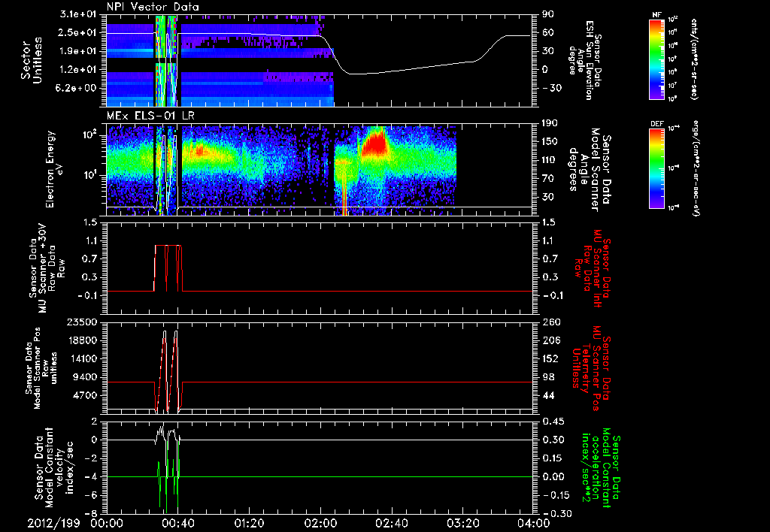
Task: Click the 01:20 time tick label
Action: [x=249, y=523]
